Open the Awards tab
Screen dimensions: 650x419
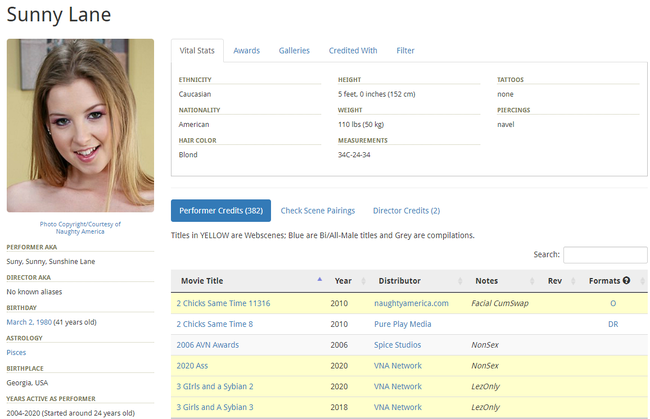pos(247,51)
